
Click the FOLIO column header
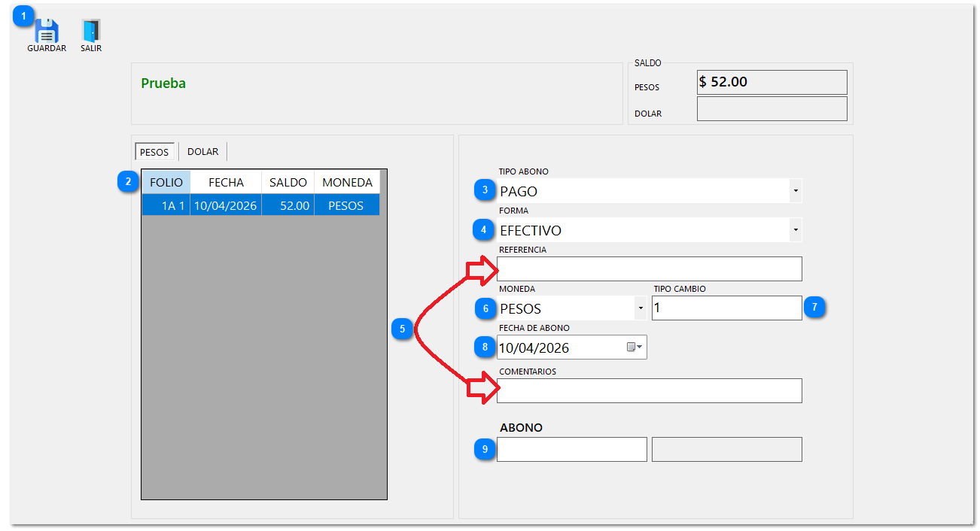166,183
